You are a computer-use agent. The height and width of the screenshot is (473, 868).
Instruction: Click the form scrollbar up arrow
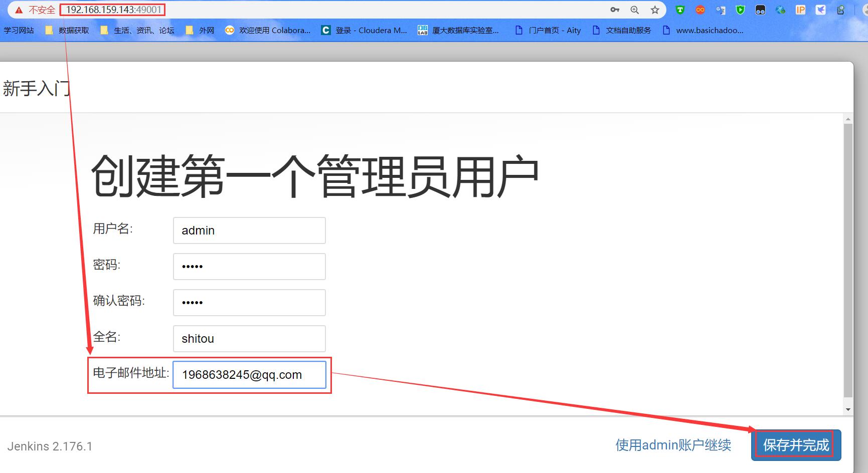(x=848, y=119)
